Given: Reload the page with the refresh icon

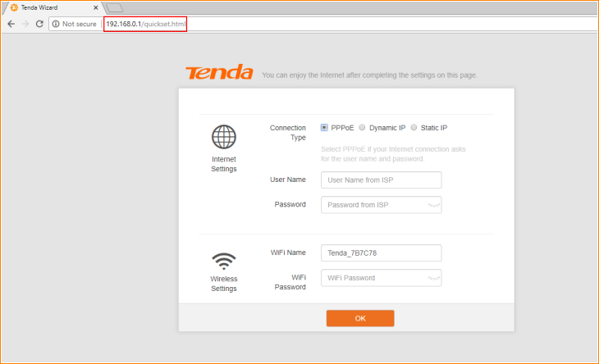Looking at the screenshot, I should pyautogui.click(x=39, y=24).
